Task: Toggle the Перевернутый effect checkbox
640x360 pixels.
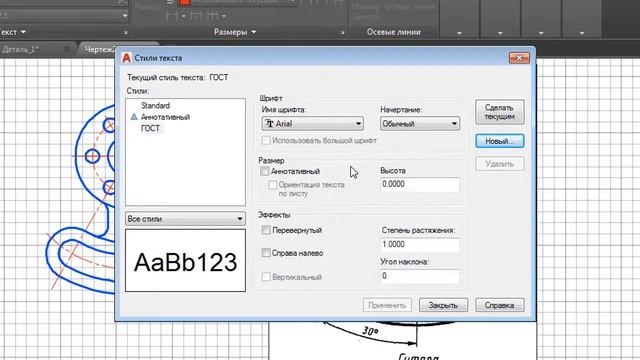Action: pyautogui.click(x=266, y=230)
